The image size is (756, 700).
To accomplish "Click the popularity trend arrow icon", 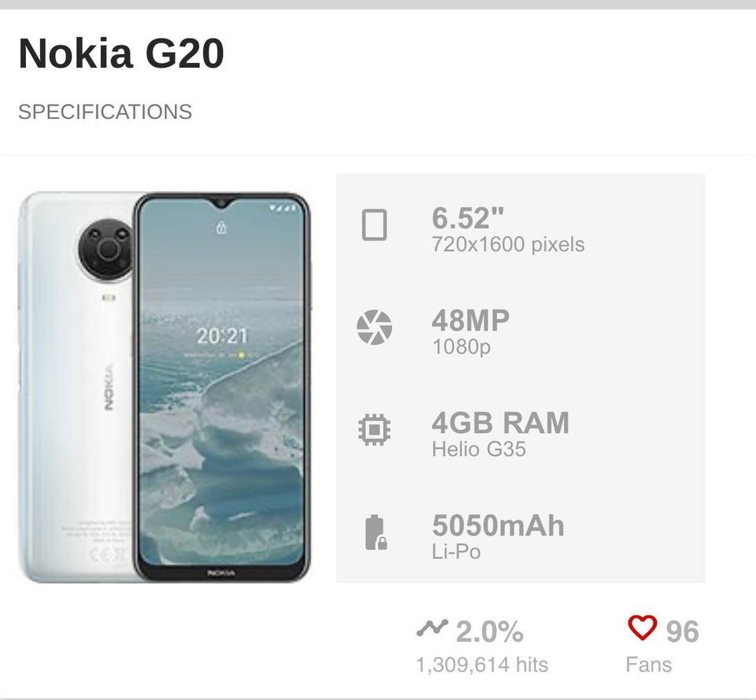I will pos(432,628).
